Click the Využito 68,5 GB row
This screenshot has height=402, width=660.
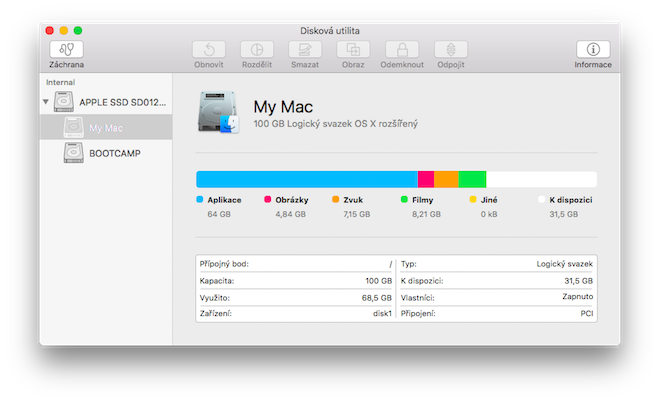(296, 298)
